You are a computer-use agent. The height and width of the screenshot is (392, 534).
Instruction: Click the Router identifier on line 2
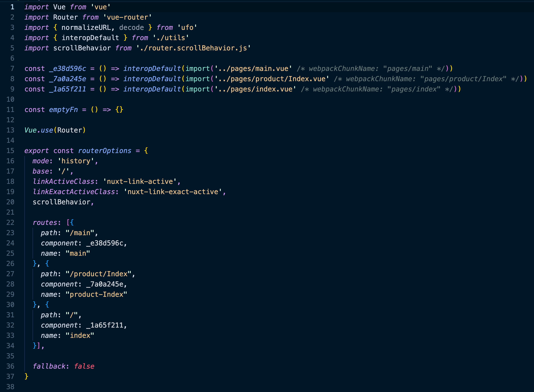pos(66,17)
